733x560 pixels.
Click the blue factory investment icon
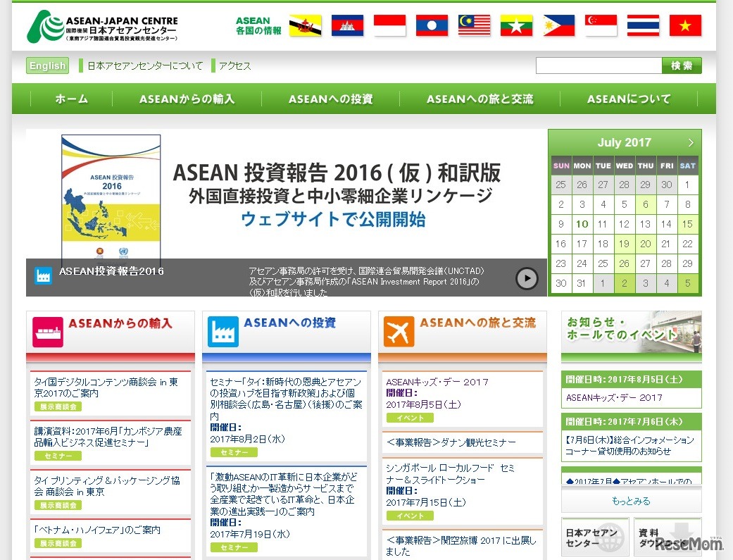tap(223, 332)
